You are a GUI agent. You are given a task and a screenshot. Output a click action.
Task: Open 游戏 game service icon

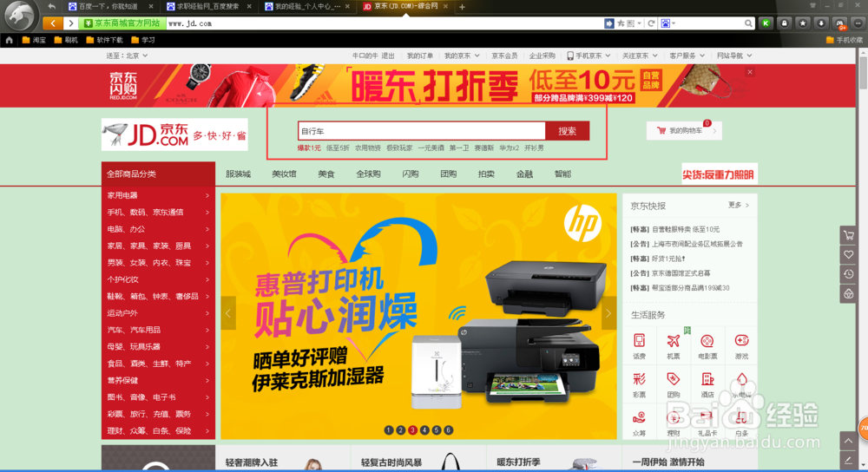(x=741, y=346)
